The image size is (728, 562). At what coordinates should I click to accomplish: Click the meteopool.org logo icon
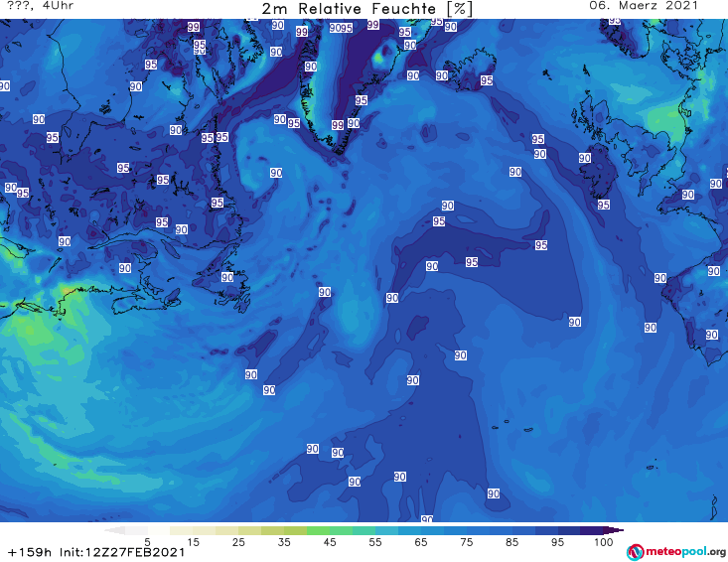click(636, 552)
